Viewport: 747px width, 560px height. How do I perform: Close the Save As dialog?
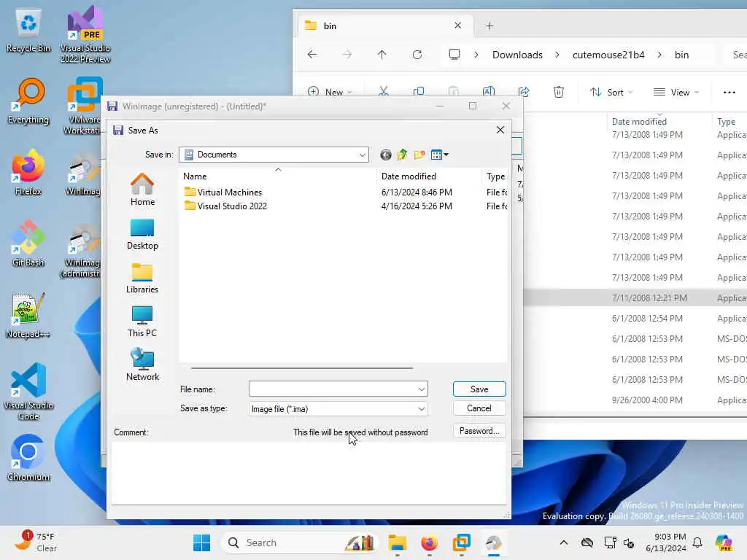coord(500,130)
